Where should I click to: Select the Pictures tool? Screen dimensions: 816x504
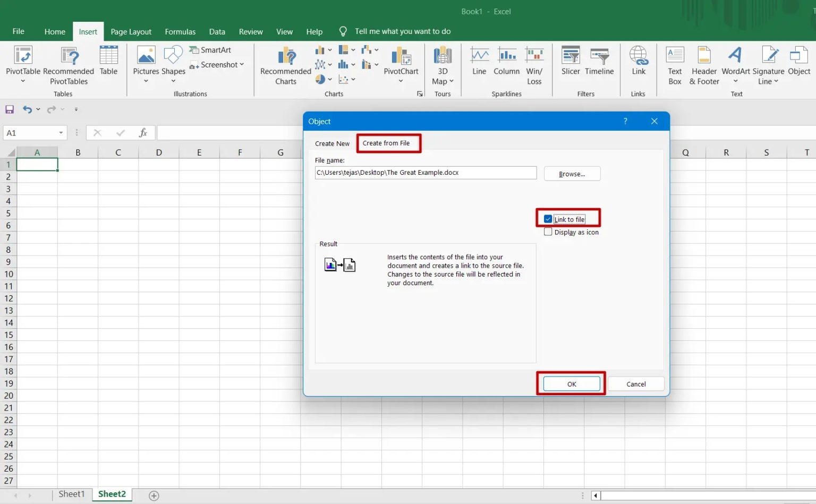tap(146, 64)
